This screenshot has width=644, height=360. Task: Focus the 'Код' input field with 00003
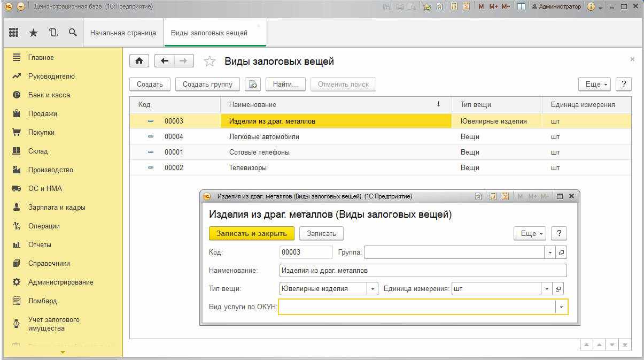306,252
